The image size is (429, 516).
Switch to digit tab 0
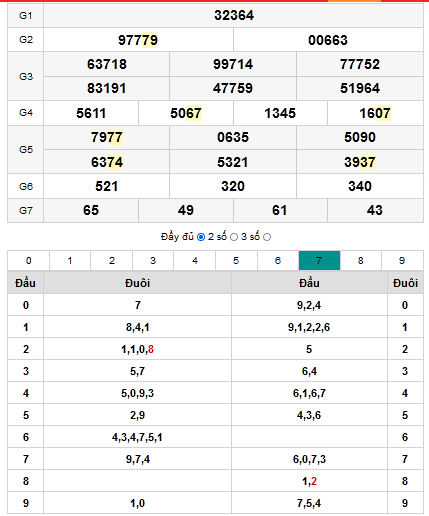pos(29,260)
